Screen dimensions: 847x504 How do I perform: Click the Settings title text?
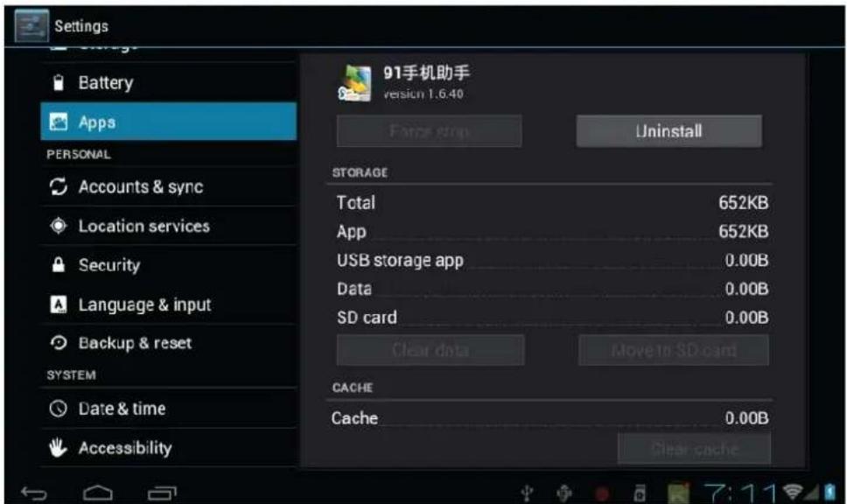coord(81,26)
